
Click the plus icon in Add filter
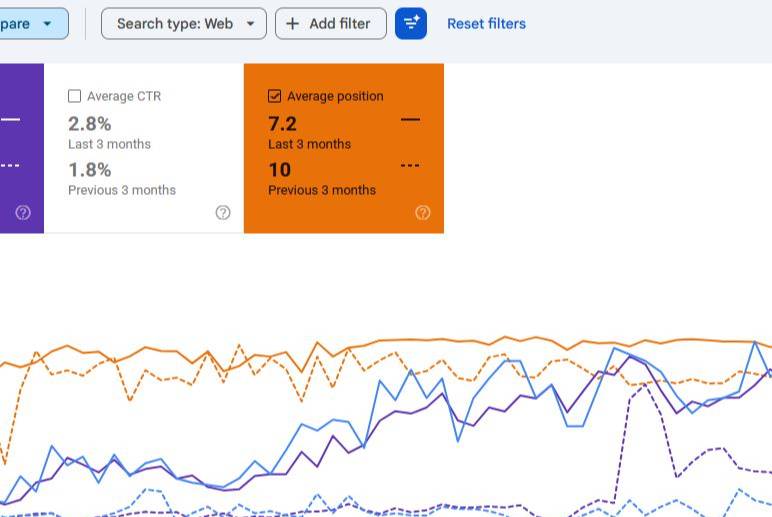292,24
